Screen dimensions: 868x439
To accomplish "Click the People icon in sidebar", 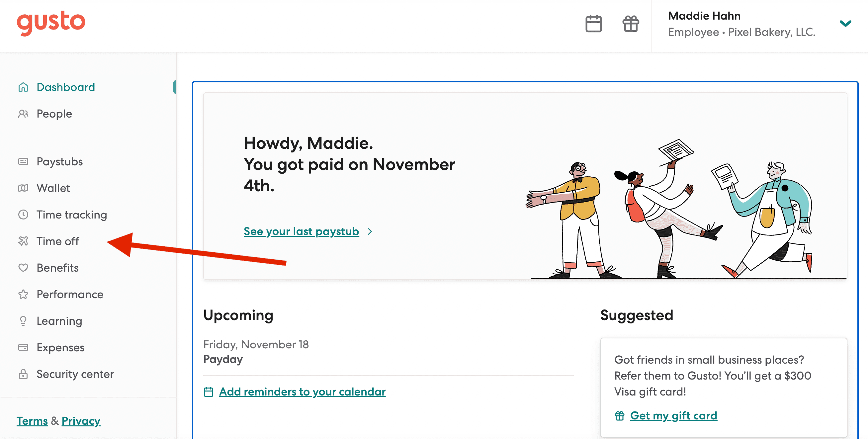I will (23, 114).
